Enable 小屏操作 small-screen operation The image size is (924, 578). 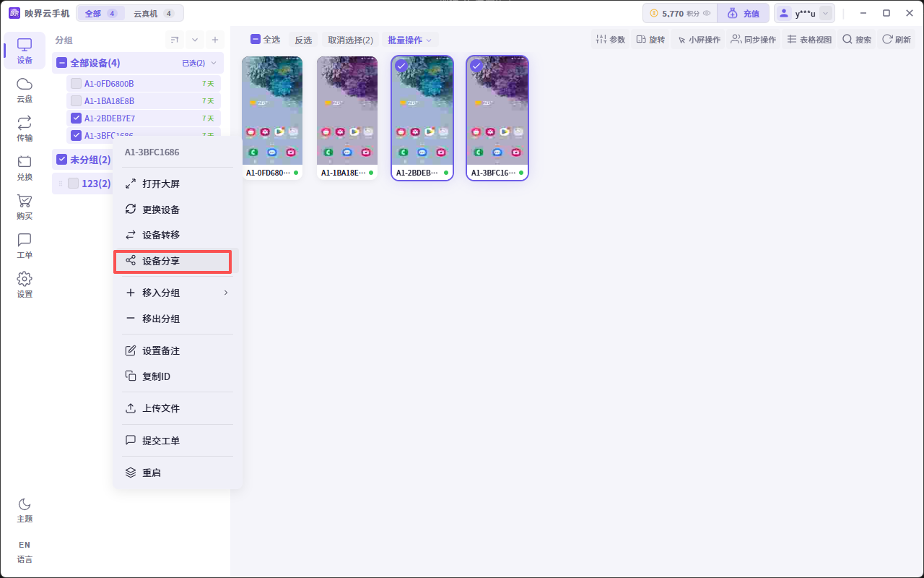coord(698,40)
